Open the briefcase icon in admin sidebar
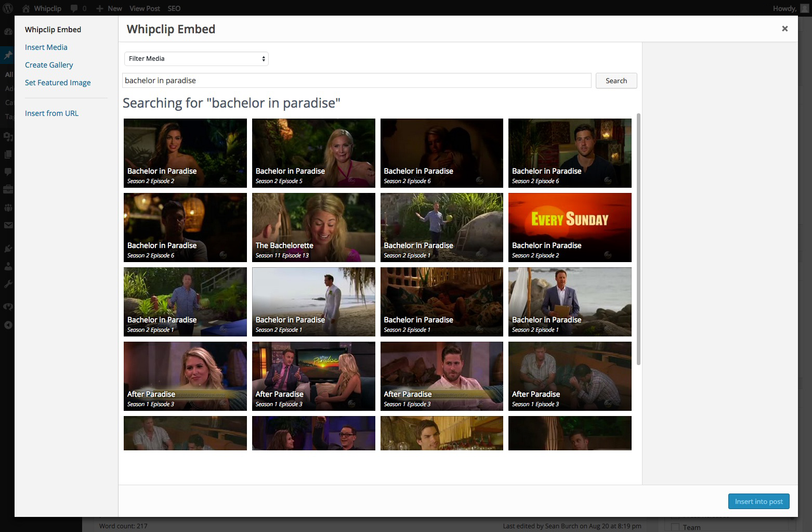812x532 pixels. coord(8,189)
